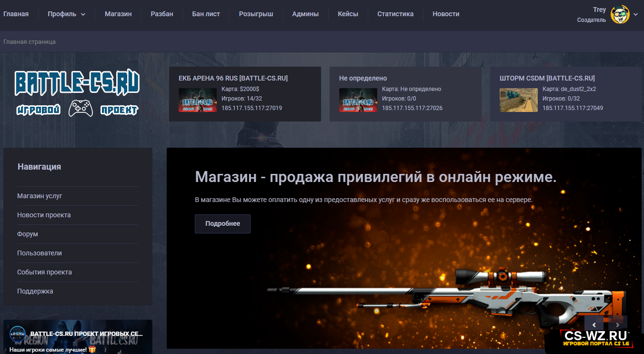
Task: Open the Магазин page
Action: pyautogui.click(x=118, y=14)
